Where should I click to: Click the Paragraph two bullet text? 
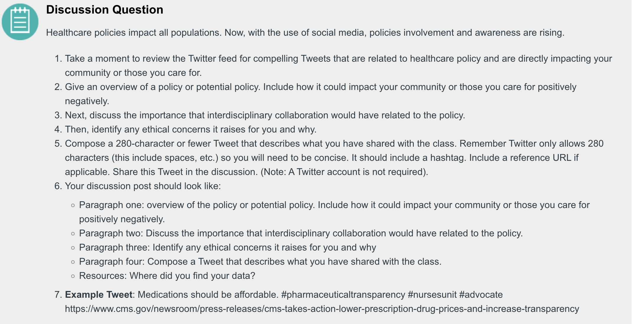[x=301, y=233]
